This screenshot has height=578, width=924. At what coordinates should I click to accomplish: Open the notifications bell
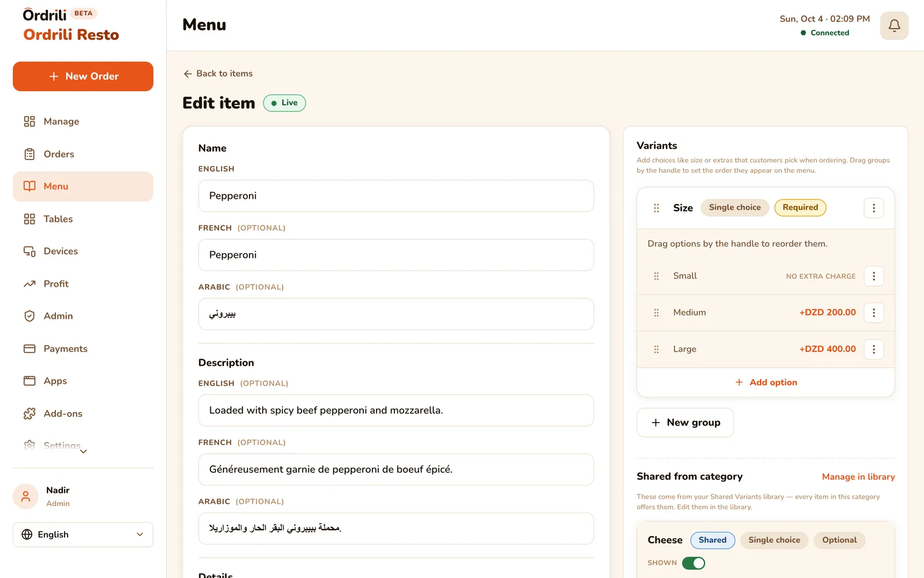point(894,25)
